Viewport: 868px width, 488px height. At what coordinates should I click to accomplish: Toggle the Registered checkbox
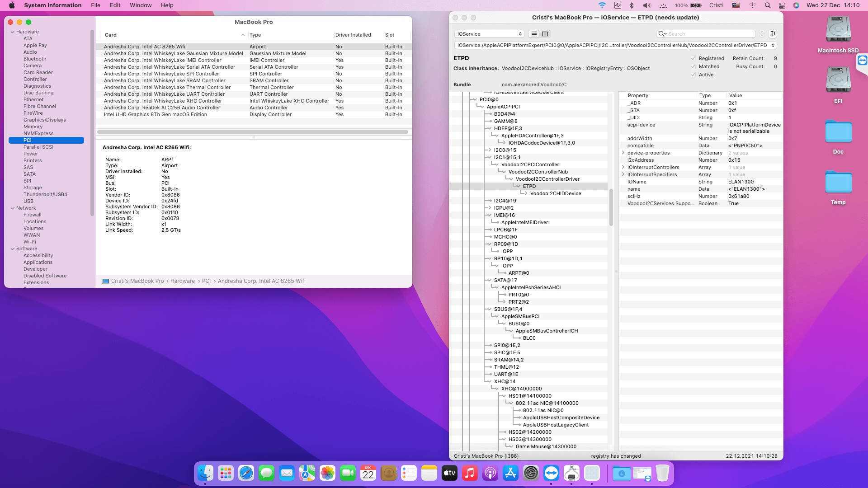693,58
